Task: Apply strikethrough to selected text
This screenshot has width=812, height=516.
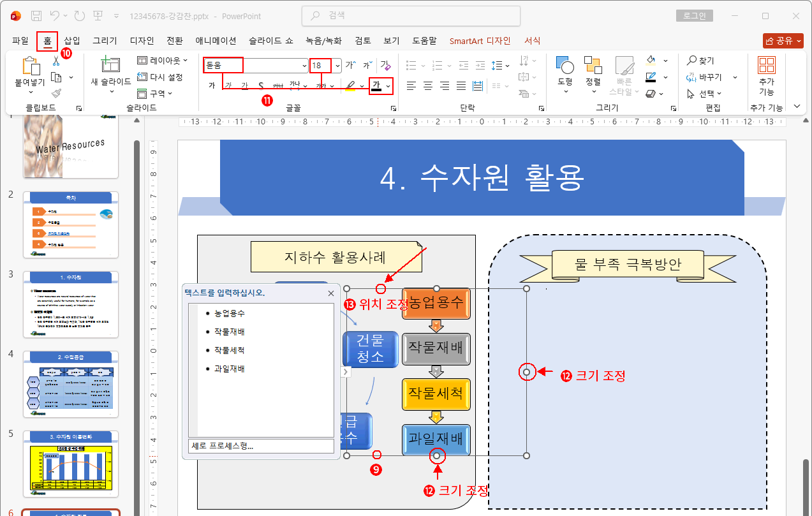Action: [261, 85]
